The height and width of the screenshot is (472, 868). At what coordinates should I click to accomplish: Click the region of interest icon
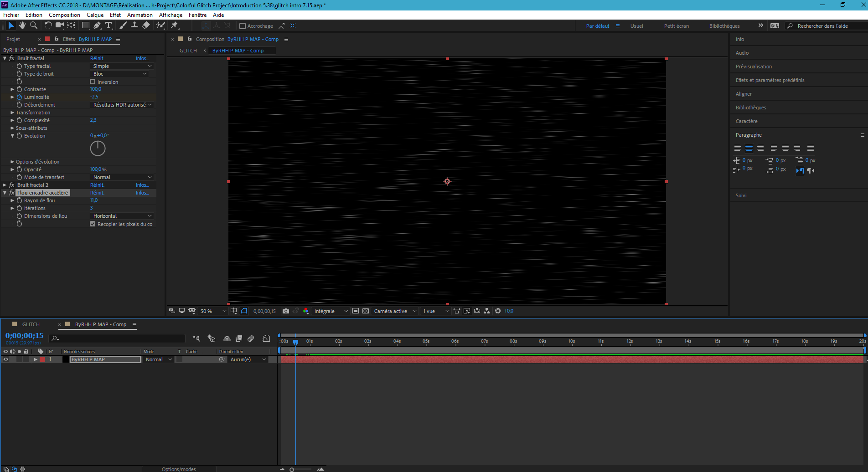point(356,311)
